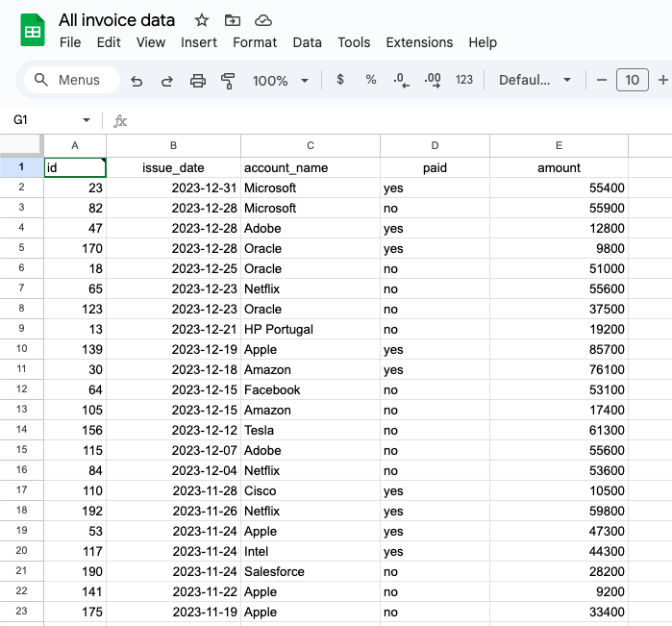The width and height of the screenshot is (672, 626).
Task: Select column B header
Action: 174,146
